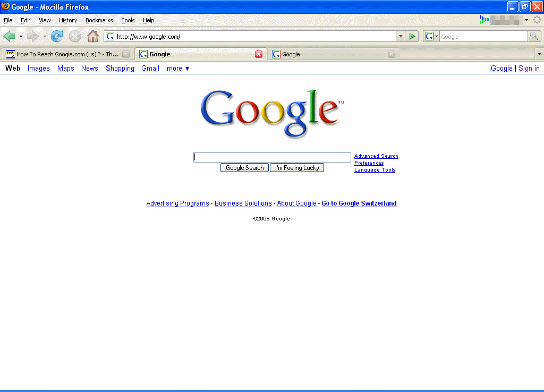Open the Maps link

click(x=65, y=69)
